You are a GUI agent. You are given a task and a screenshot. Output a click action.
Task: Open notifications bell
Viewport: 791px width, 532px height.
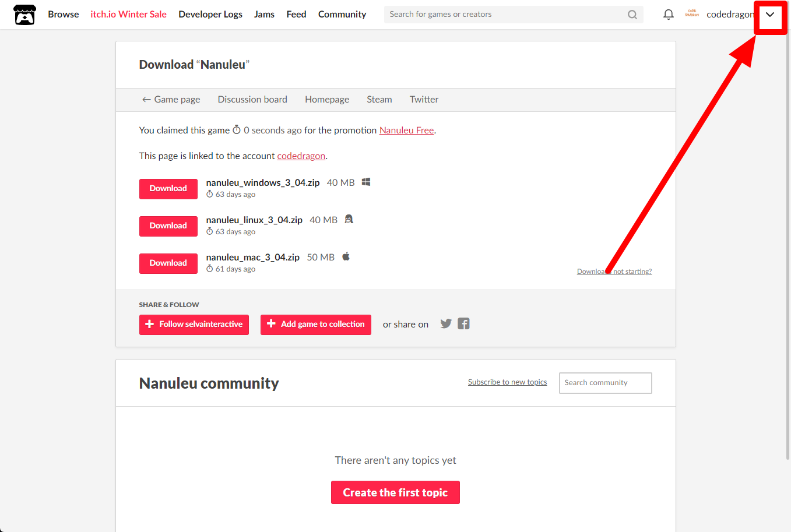point(669,15)
